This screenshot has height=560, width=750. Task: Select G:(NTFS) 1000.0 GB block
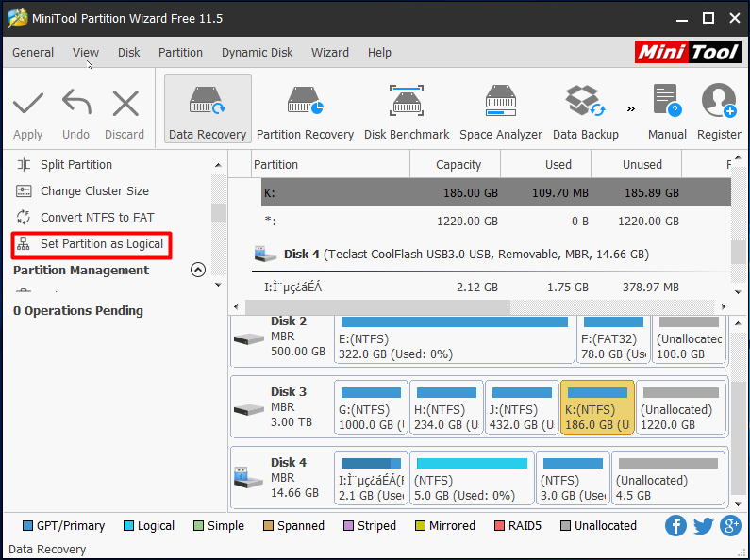click(x=371, y=407)
